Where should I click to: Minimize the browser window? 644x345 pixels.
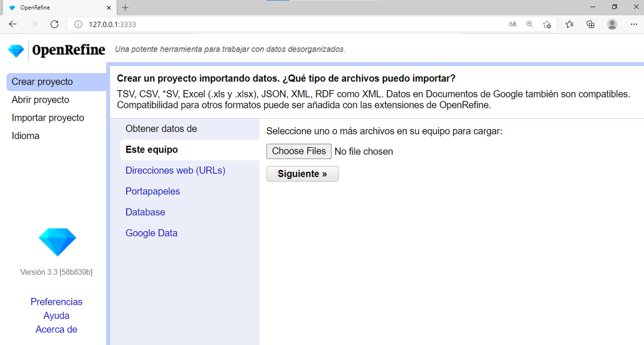coord(593,7)
